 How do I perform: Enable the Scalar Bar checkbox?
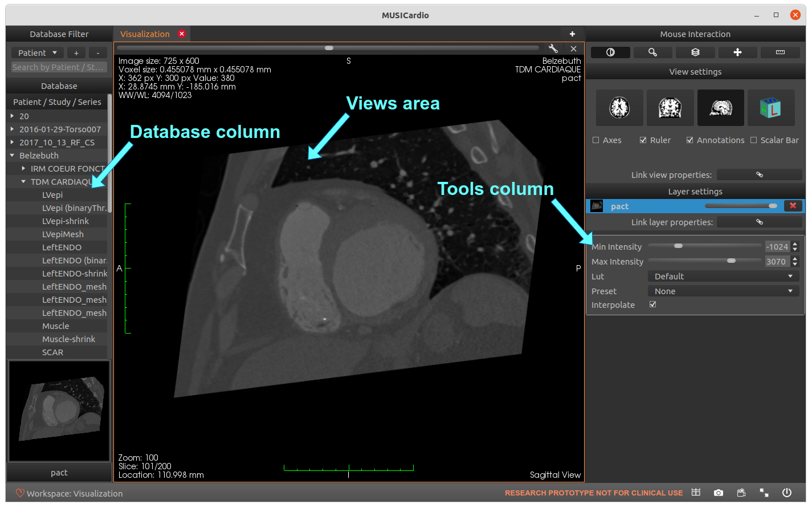pyautogui.click(x=754, y=140)
